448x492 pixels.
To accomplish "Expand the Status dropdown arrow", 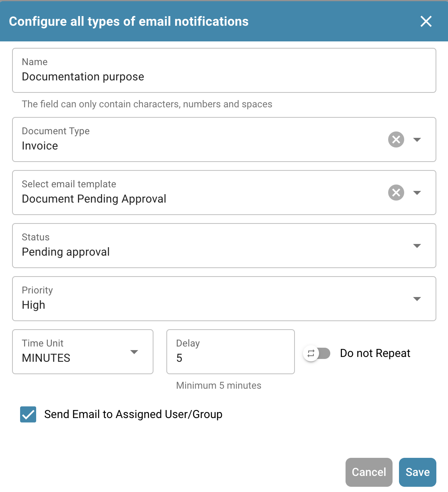I will (417, 246).
